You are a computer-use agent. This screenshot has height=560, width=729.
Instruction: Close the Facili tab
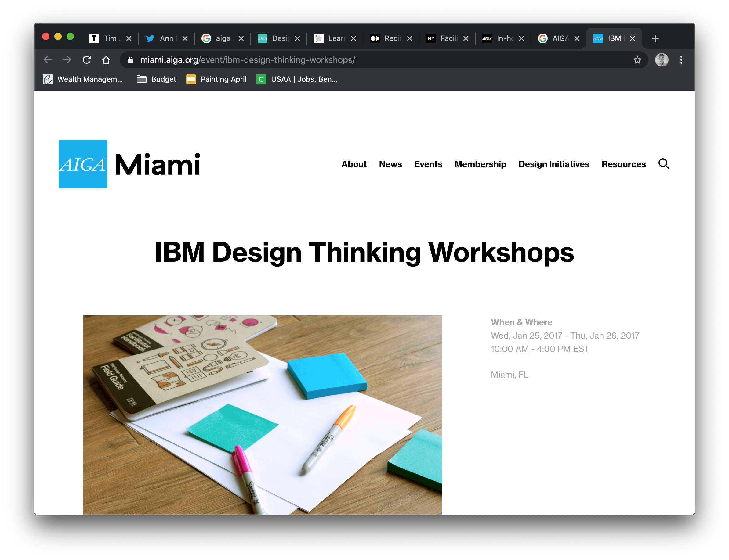click(x=466, y=38)
